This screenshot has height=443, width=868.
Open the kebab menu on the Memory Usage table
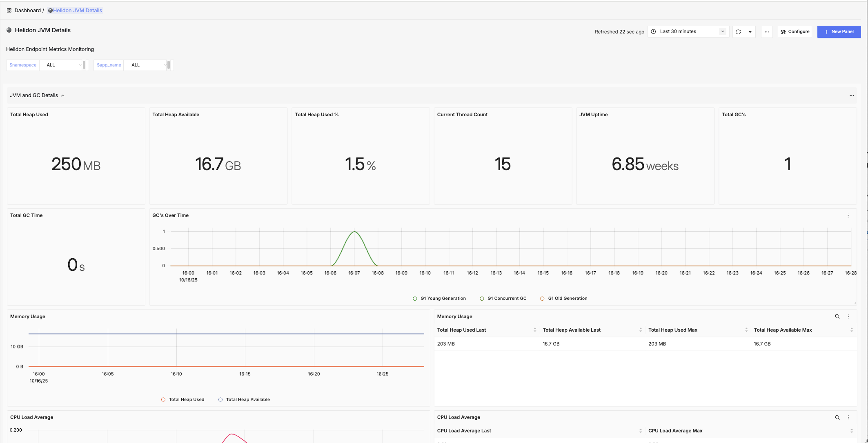849,316
